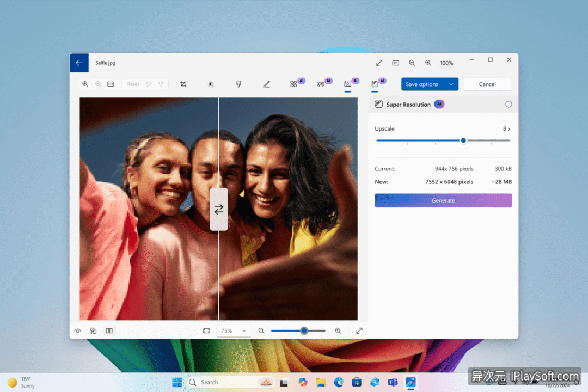Screen dimensions: 588x392
Task: Open Microsoft Store from the taskbar
Action: [357, 382]
